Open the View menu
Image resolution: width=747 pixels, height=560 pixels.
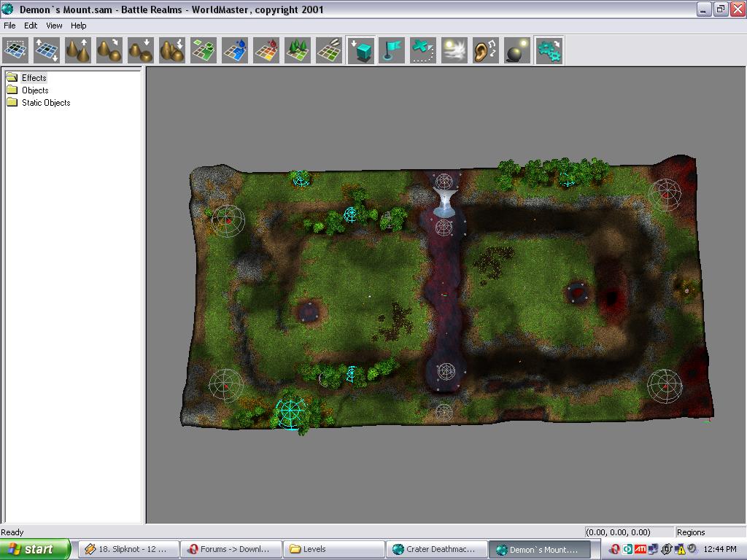55,26
